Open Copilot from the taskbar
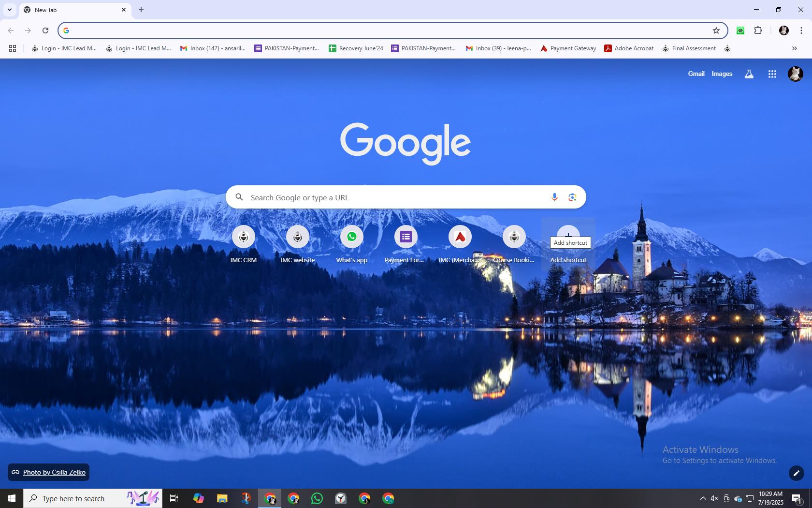This screenshot has height=508, width=812. click(x=198, y=498)
